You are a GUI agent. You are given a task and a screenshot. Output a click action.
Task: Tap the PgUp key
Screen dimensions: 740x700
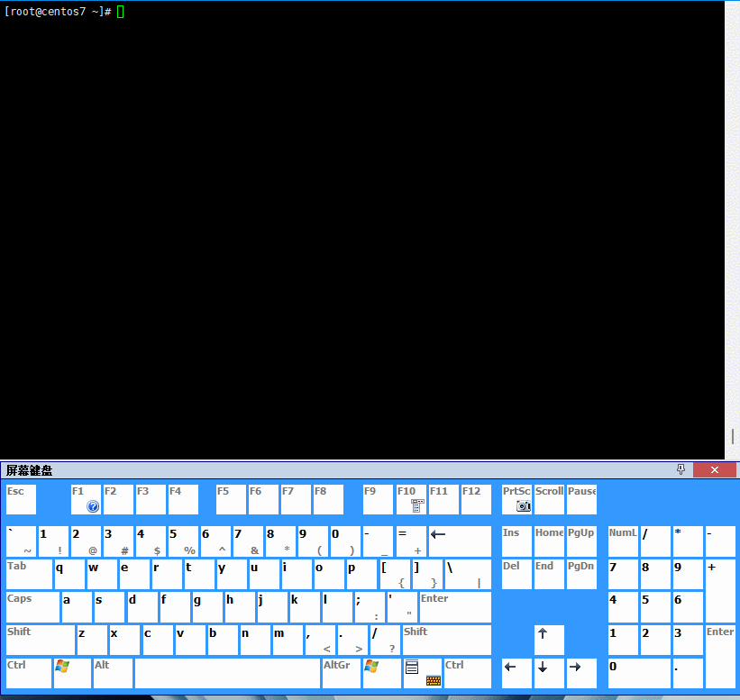pyautogui.click(x=581, y=541)
